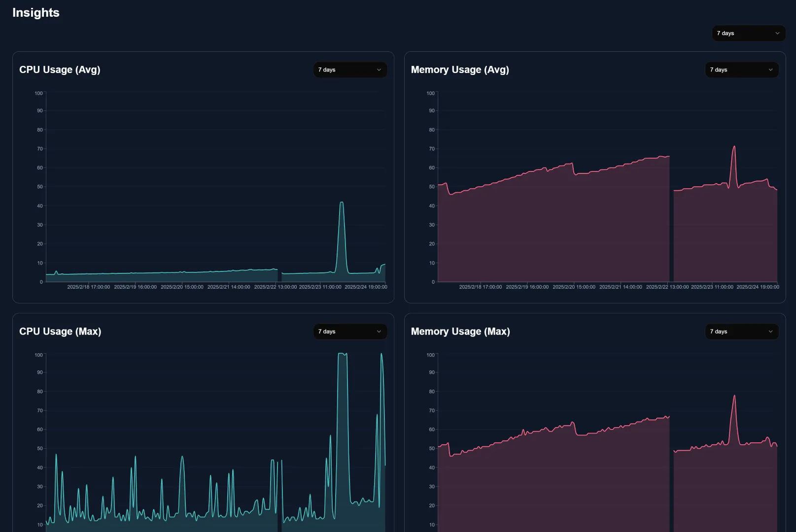Open the Memory Usage (Avg) time range dropdown
The height and width of the screenshot is (532, 796).
[x=742, y=69]
